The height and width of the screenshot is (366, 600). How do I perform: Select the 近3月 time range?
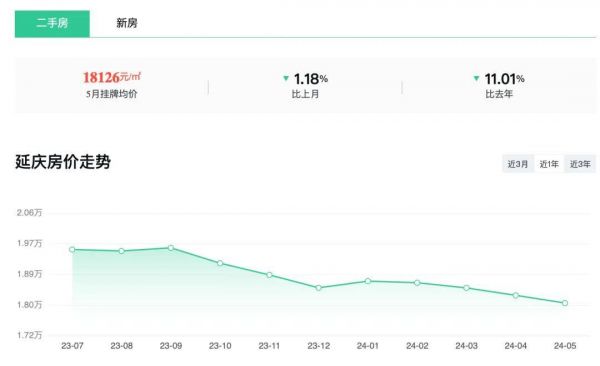[518, 164]
